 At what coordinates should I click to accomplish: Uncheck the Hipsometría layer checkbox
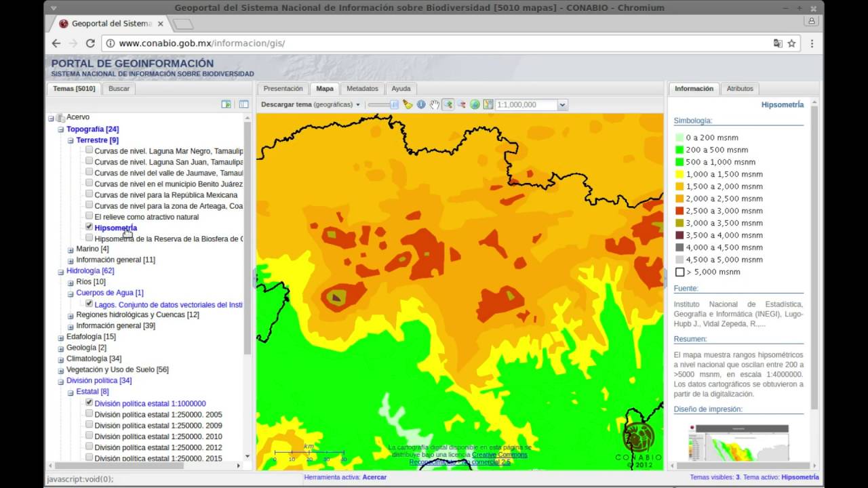click(90, 227)
